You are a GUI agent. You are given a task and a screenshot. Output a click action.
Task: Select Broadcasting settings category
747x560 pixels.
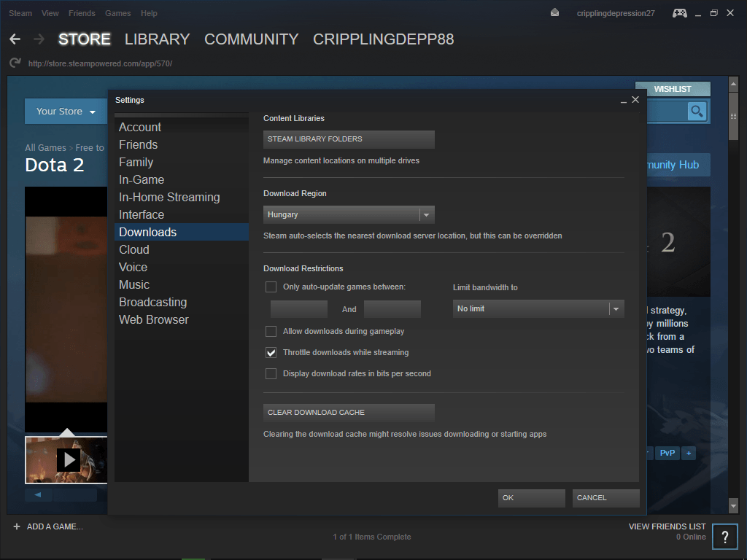pos(182,303)
